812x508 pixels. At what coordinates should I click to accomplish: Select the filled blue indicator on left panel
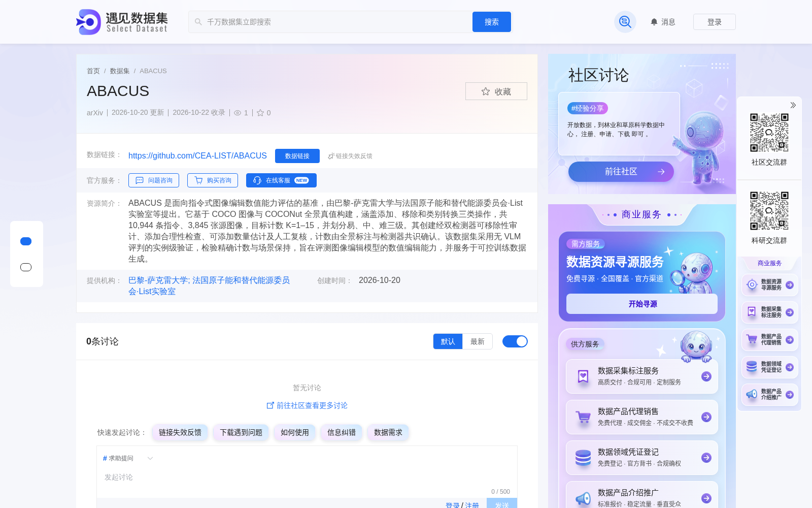point(26,241)
